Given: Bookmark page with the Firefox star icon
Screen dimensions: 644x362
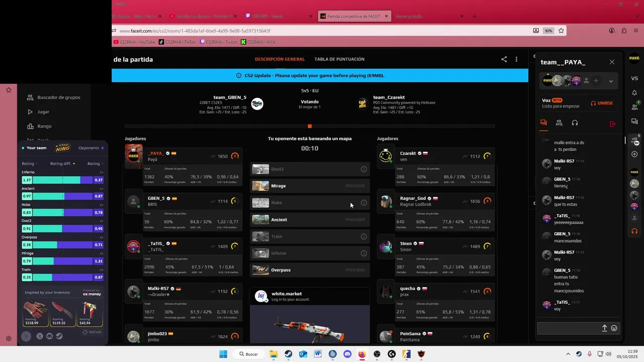Looking at the screenshot, I should coord(561,31).
